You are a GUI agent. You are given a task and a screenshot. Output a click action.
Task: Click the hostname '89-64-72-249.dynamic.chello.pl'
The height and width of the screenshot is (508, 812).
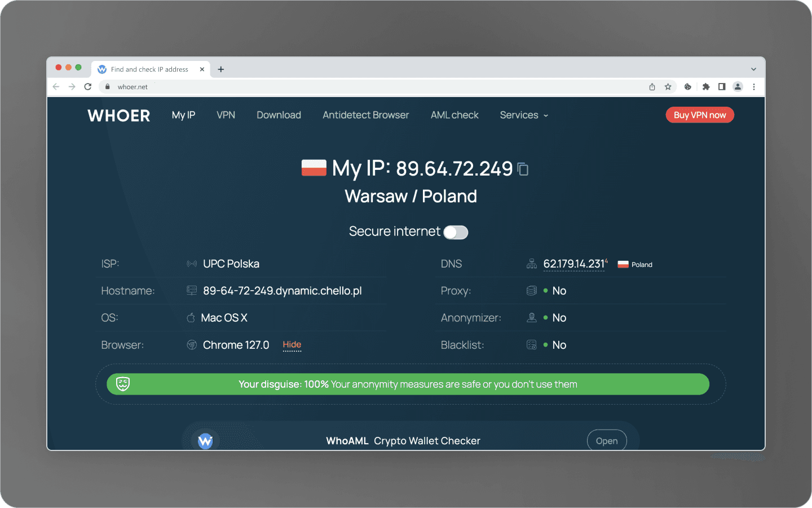tap(283, 291)
